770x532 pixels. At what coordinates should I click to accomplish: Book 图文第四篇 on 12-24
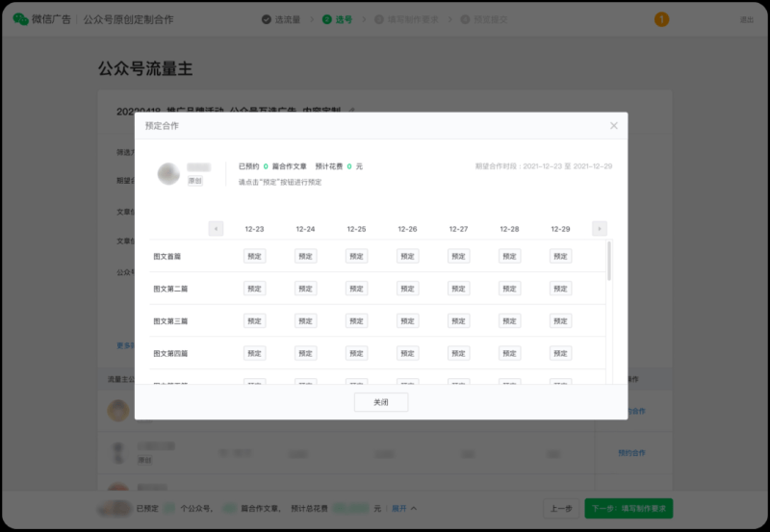(x=305, y=353)
